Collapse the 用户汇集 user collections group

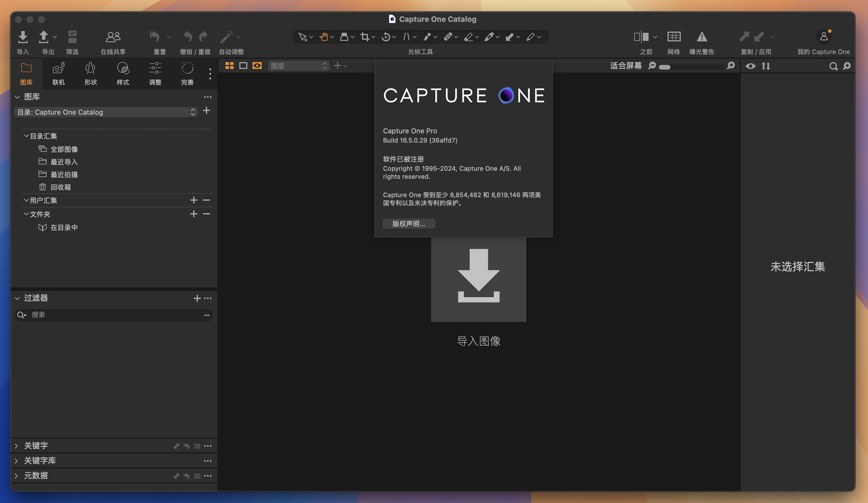click(26, 200)
